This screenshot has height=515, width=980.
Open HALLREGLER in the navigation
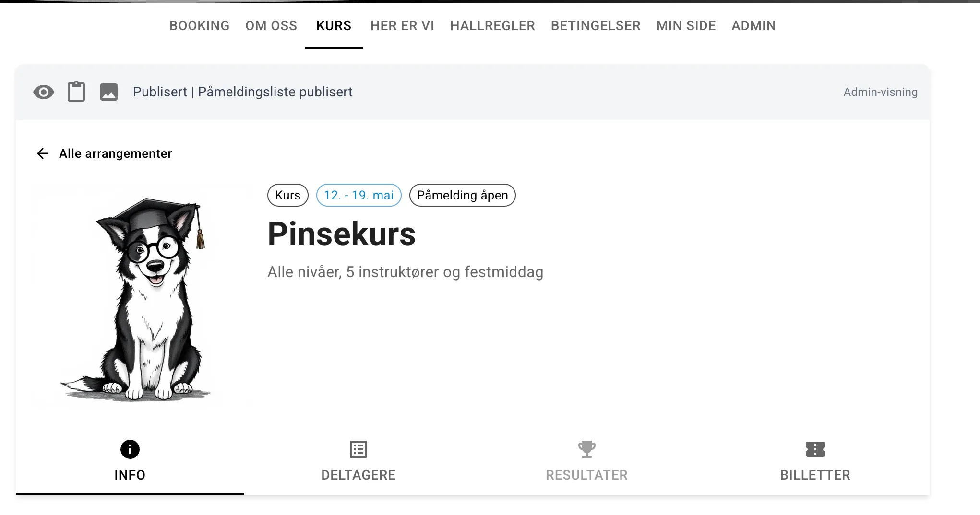tap(492, 26)
